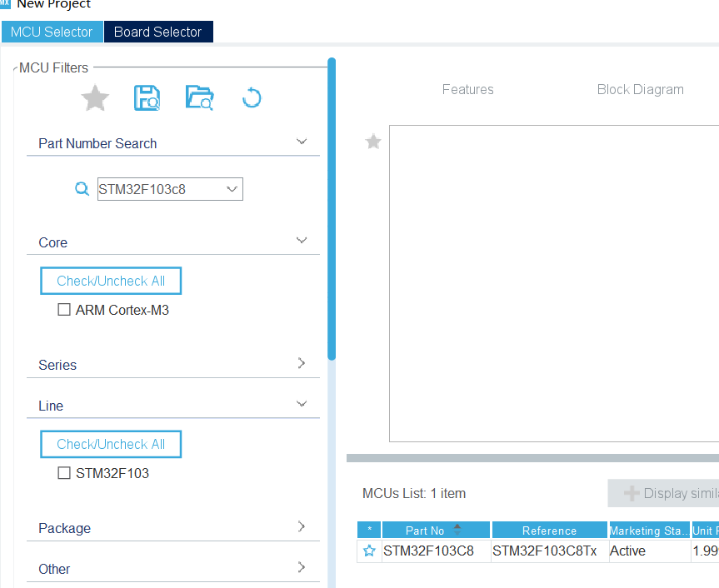
Task: Open the Block Diagram tab
Action: 640,89
